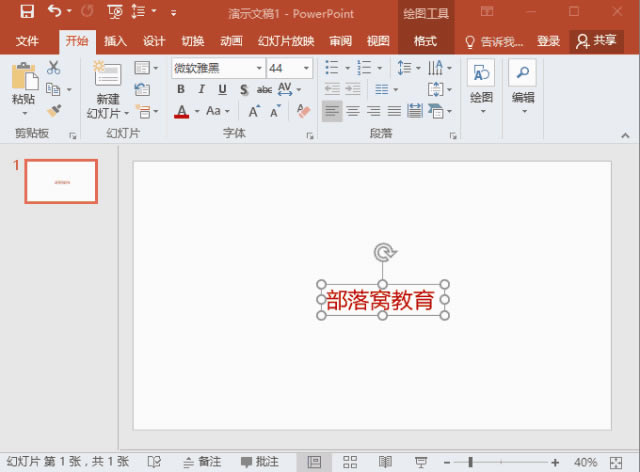Fit the slide to the current window
640x472 pixels.
[616, 463]
